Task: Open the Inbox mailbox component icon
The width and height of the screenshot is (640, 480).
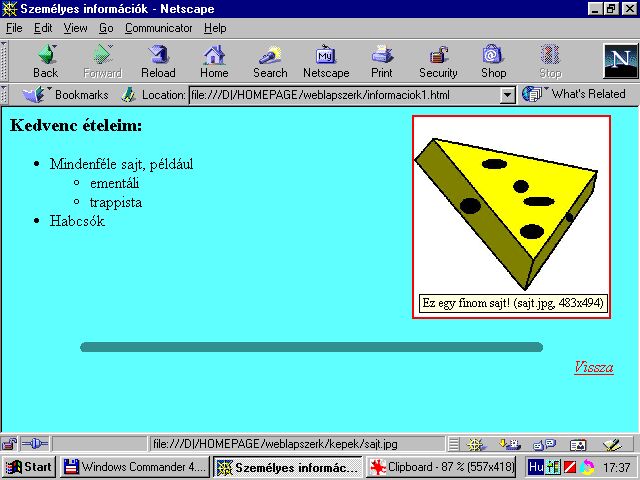Action: point(509,444)
